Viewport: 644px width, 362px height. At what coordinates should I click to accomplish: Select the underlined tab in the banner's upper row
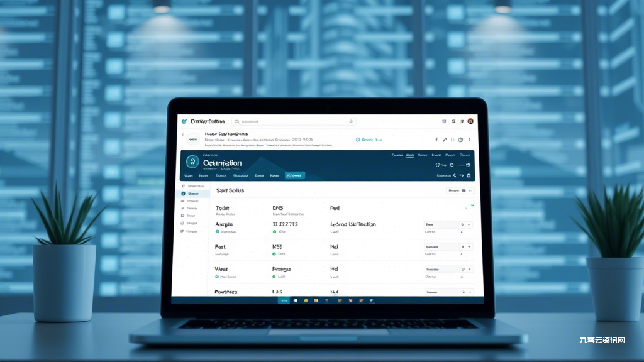pyautogui.click(x=409, y=155)
